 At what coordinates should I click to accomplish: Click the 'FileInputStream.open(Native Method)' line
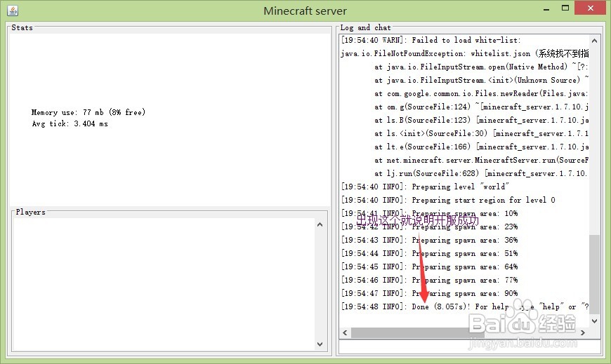click(x=481, y=67)
